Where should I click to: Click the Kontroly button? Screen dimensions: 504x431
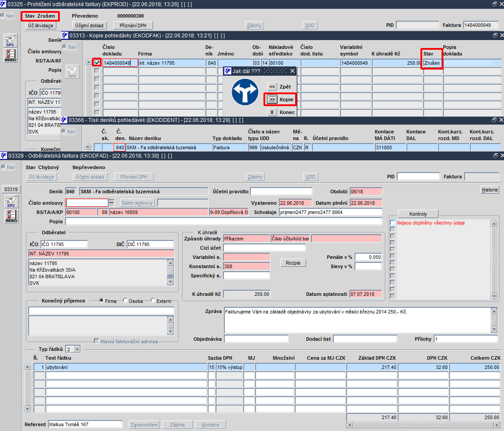(x=418, y=214)
